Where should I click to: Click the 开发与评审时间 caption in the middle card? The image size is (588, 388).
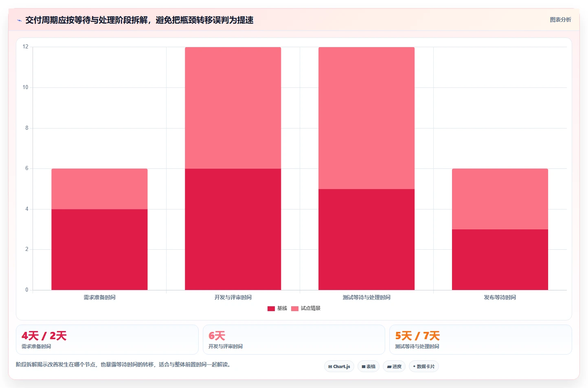[x=226, y=347]
